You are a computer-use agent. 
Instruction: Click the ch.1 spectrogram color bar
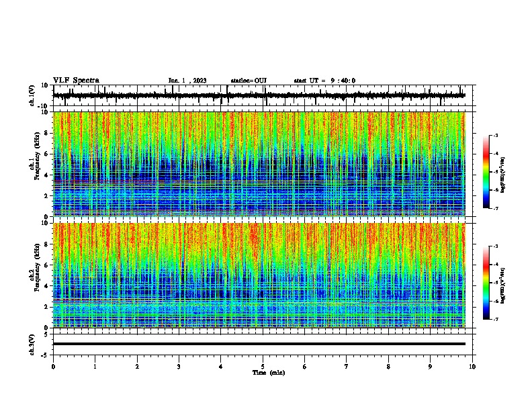pos(486,172)
